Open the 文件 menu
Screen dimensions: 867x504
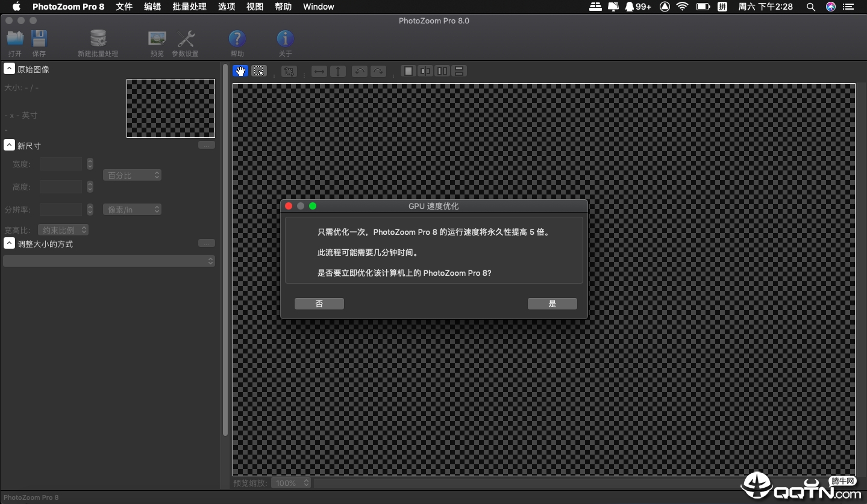pyautogui.click(x=124, y=7)
